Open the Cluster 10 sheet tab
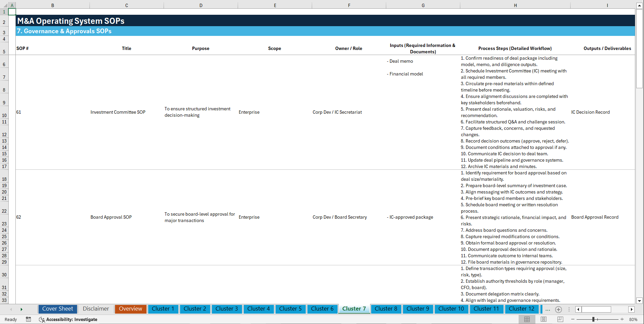The image size is (644, 324). 451,309
